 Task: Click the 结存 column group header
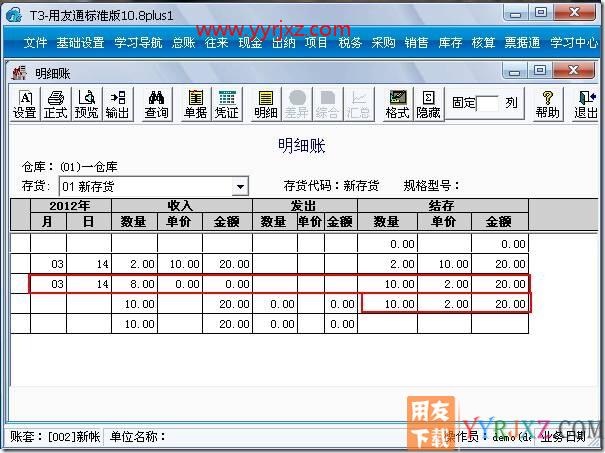[443, 206]
